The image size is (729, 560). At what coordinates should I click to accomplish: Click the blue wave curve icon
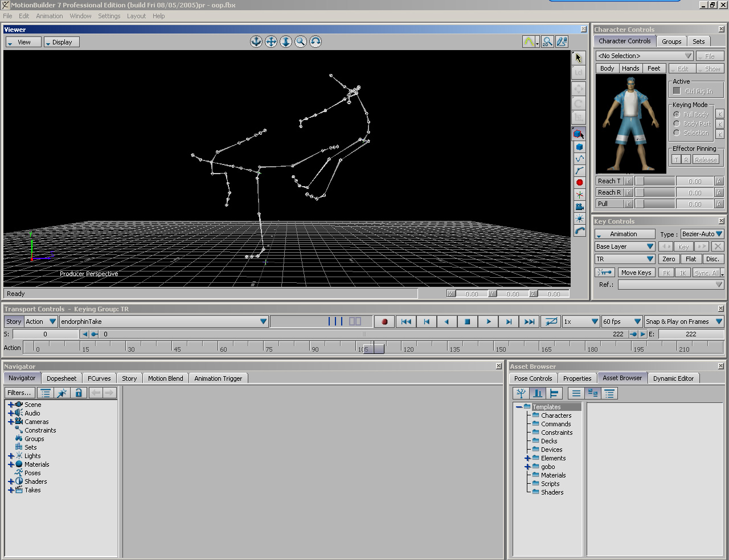(579, 159)
